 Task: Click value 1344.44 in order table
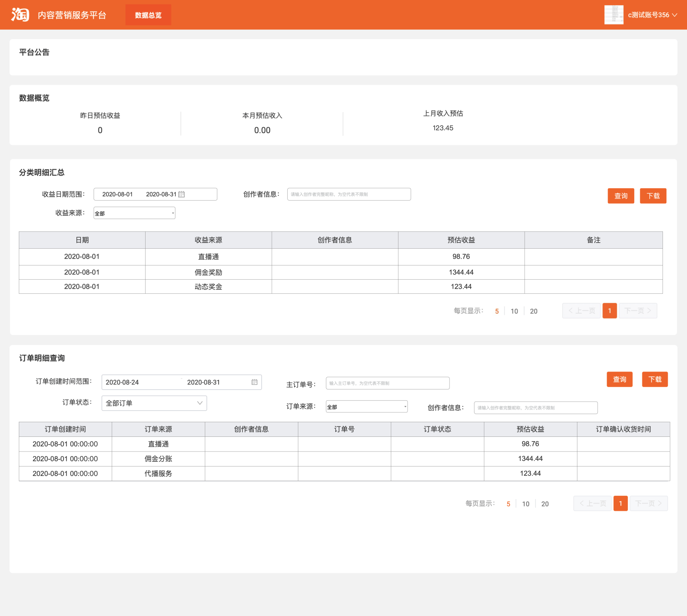click(530, 459)
